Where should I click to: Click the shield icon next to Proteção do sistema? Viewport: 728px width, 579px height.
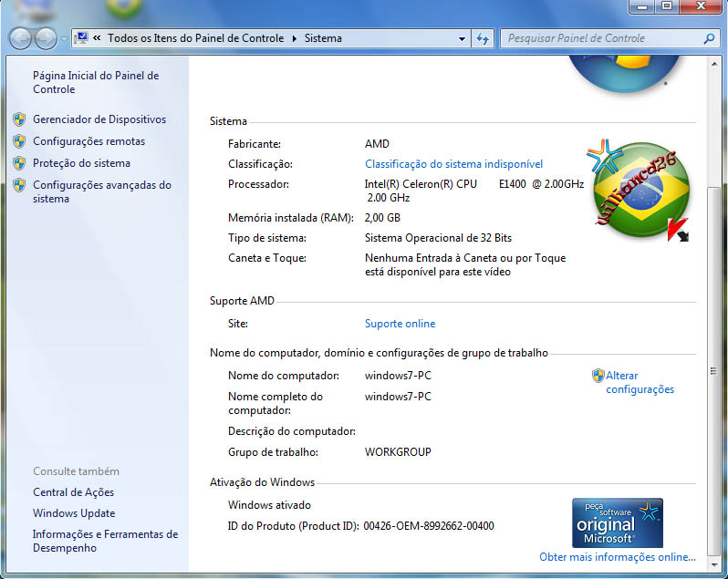pyautogui.click(x=19, y=163)
